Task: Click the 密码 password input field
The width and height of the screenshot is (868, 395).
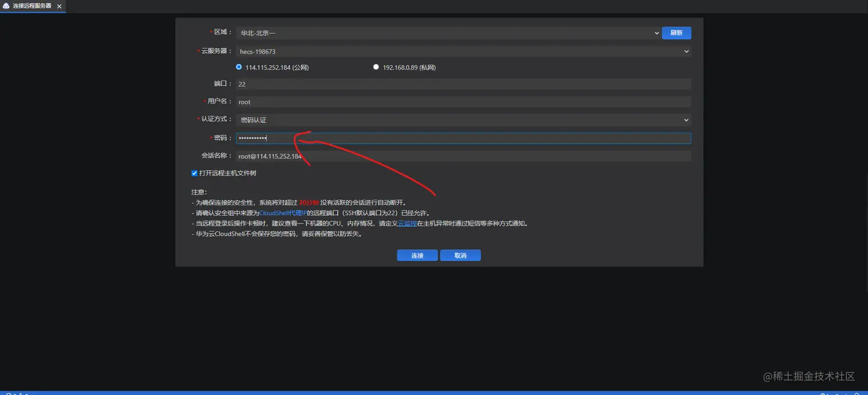Action: [463, 138]
